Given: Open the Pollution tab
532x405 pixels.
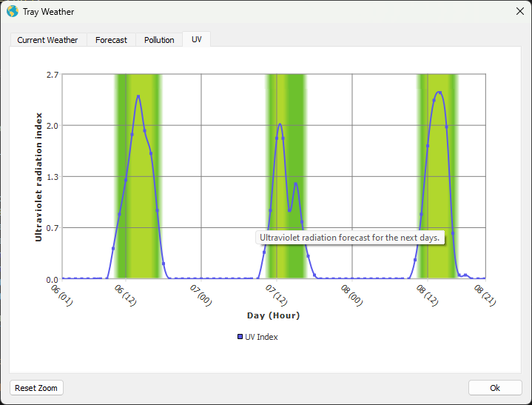Looking at the screenshot, I should (159, 40).
